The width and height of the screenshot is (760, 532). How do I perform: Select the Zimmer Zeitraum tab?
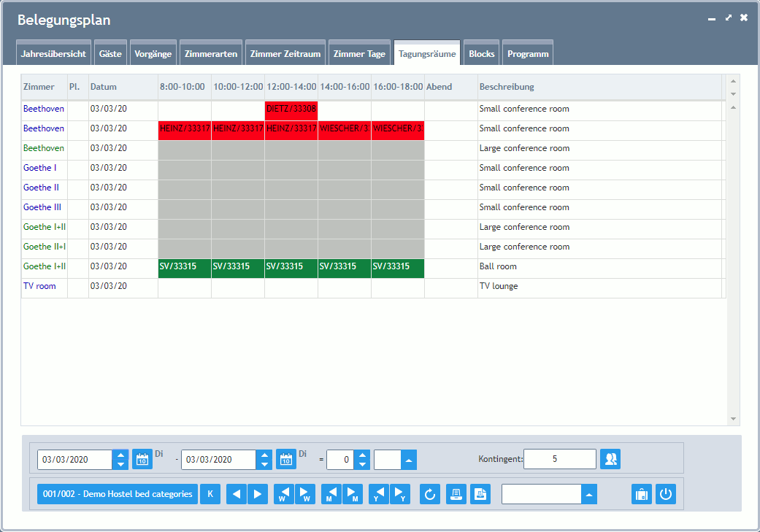pos(285,53)
